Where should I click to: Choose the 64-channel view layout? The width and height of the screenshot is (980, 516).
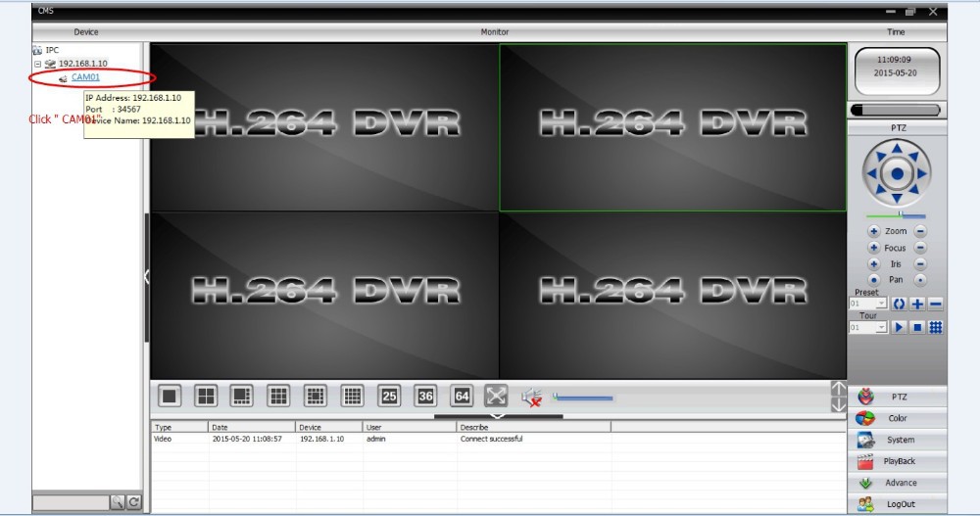tap(462, 396)
